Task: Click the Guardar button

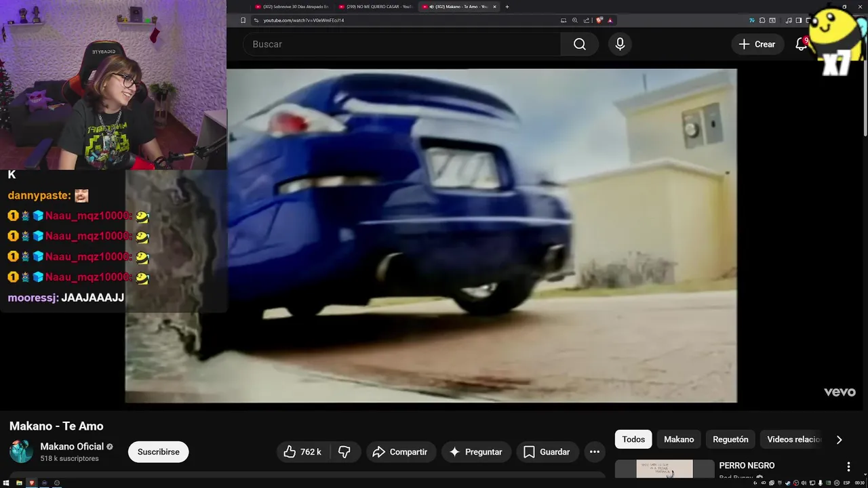Action: click(547, 452)
